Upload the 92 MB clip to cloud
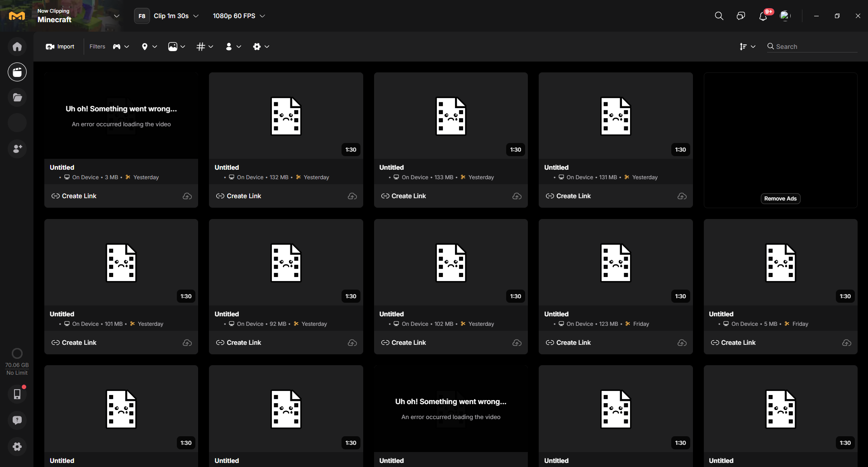The height and width of the screenshot is (467, 868). [352, 343]
